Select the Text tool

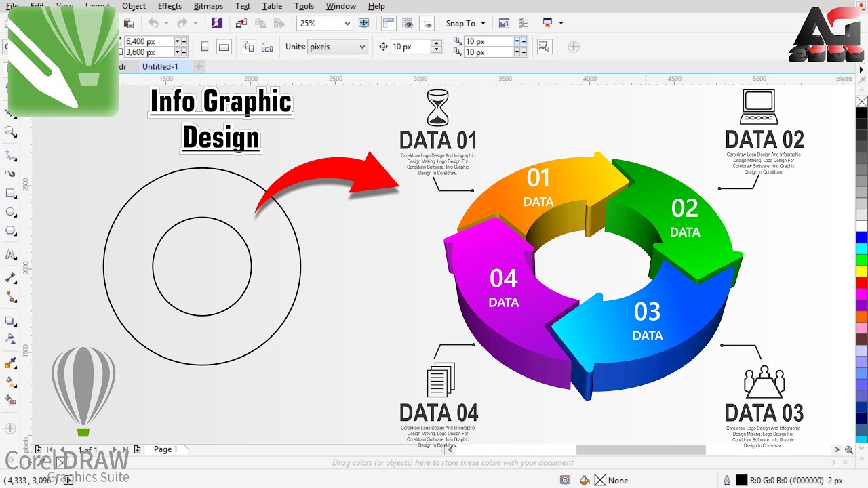pos(11,255)
